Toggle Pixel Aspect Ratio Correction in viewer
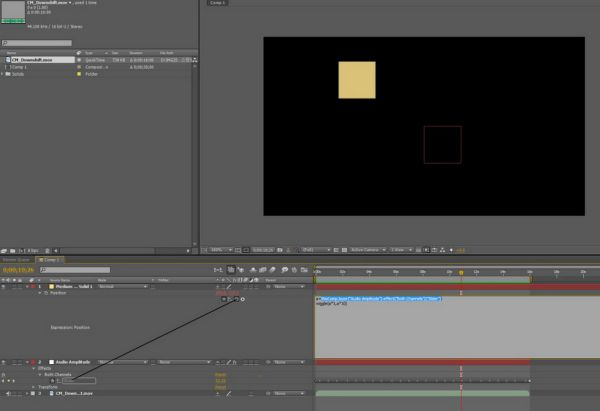 [x=419, y=250]
